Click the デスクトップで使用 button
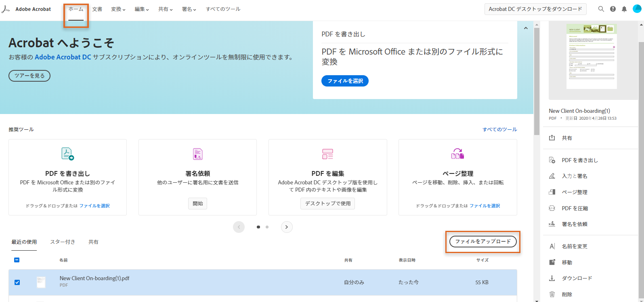Image resolution: width=644 pixels, height=302 pixels. [x=328, y=203]
